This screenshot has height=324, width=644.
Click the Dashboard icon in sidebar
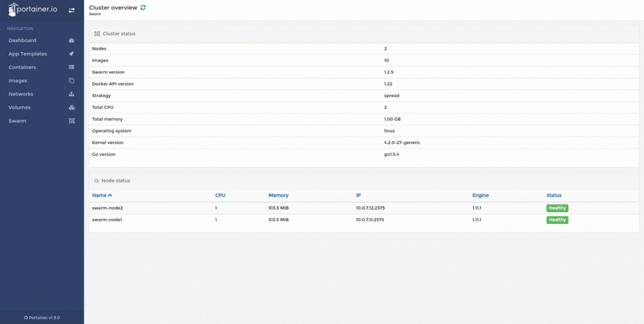tap(71, 40)
